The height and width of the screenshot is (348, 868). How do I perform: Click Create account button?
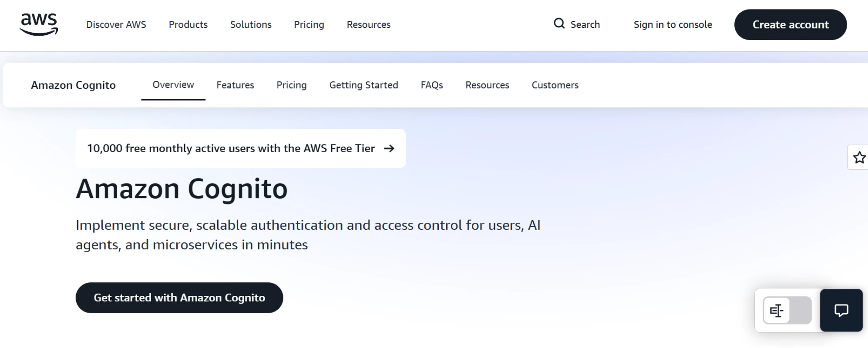791,25
